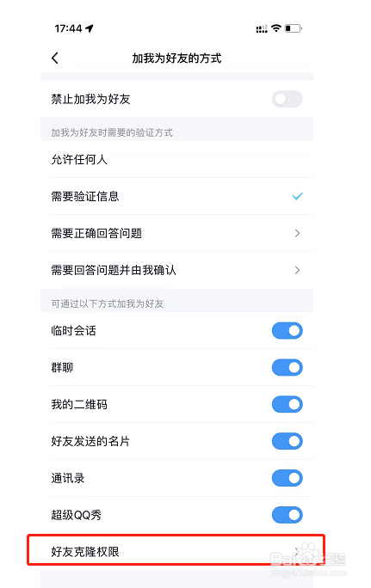Tap the 加我为好友的方式 page title
Image resolution: width=371 pixels, height=588 pixels.
point(176,58)
